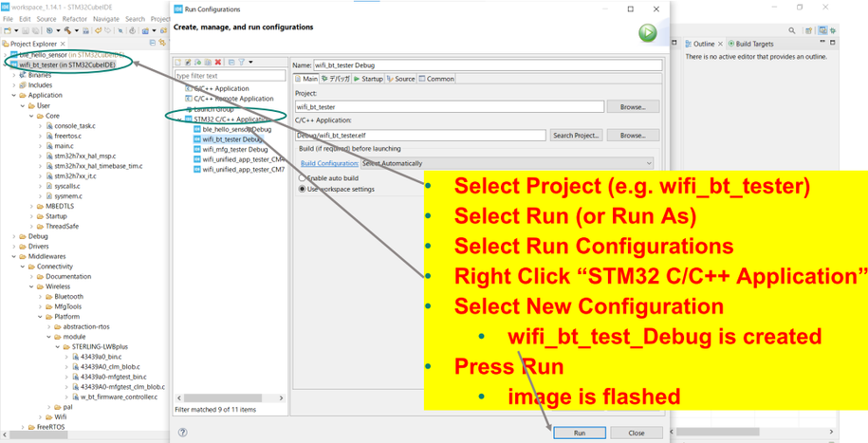Image resolution: width=868 pixels, height=443 pixels.
Task: Collapse the Middlewares folder tree node
Action: (16, 256)
